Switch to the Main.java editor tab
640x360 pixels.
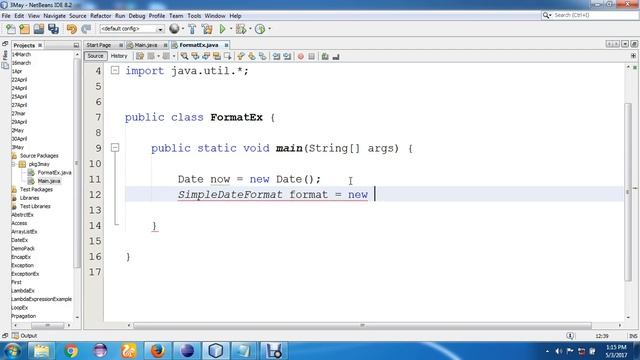[146, 45]
